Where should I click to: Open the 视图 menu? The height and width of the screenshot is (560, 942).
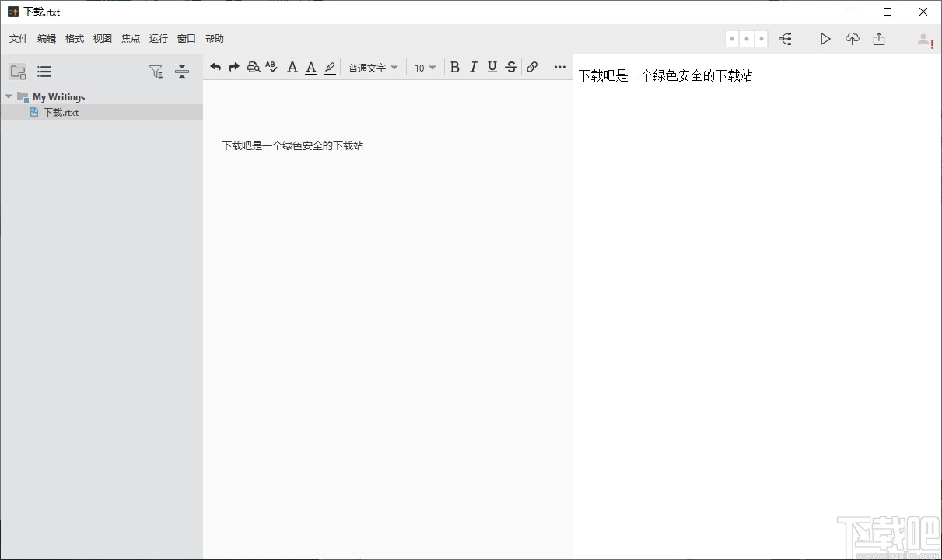tap(102, 38)
